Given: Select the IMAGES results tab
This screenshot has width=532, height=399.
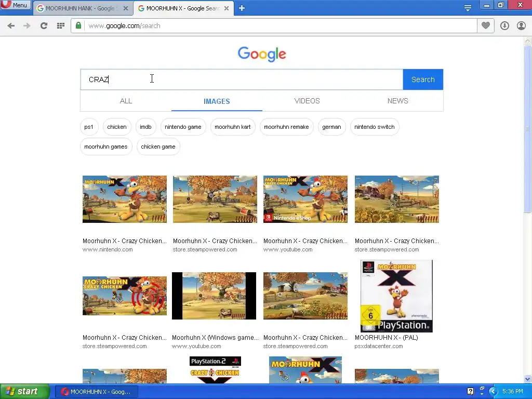Looking at the screenshot, I should pos(217,101).
